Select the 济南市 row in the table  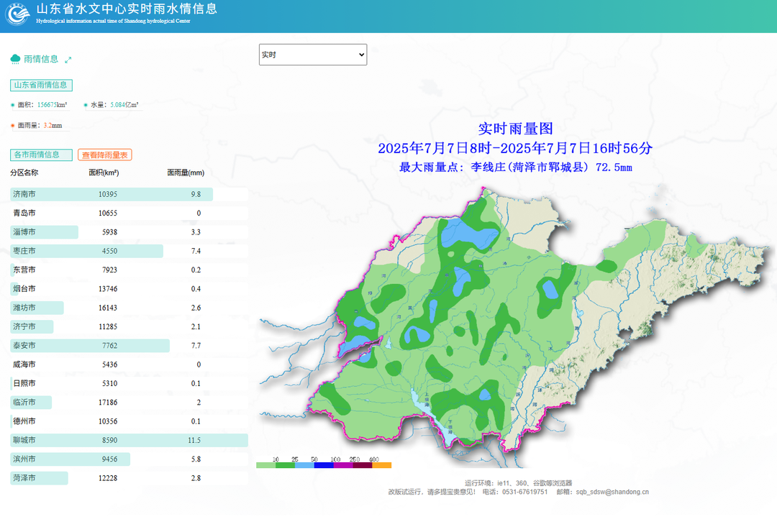click(x=112, y=194)
